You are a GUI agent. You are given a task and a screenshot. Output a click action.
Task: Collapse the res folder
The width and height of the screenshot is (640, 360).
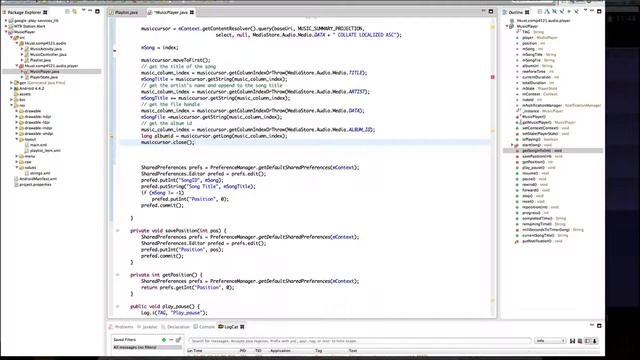[x=11, y=105]
